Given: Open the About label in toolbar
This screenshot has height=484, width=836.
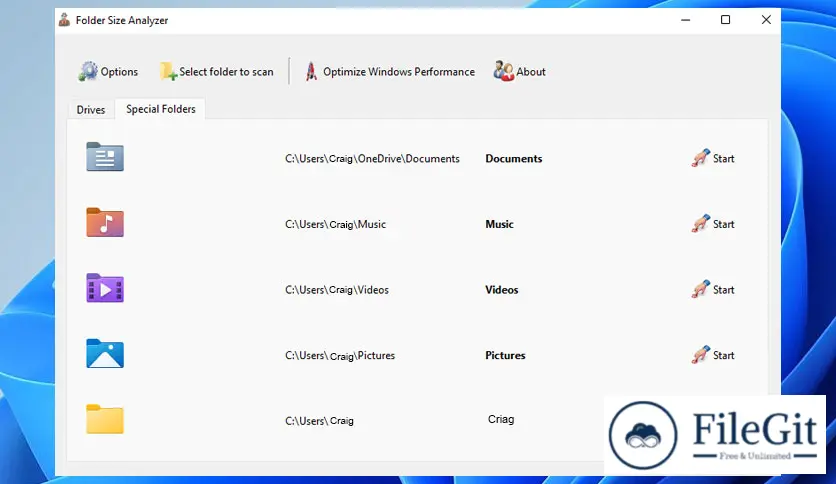Looking at the screenshot, I should (531, 71).
